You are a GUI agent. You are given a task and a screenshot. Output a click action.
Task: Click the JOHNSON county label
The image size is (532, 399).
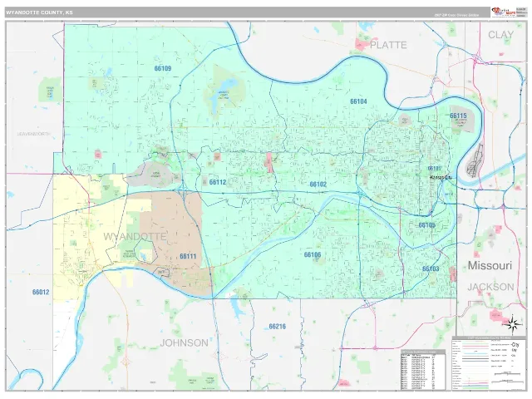(185, 343)
